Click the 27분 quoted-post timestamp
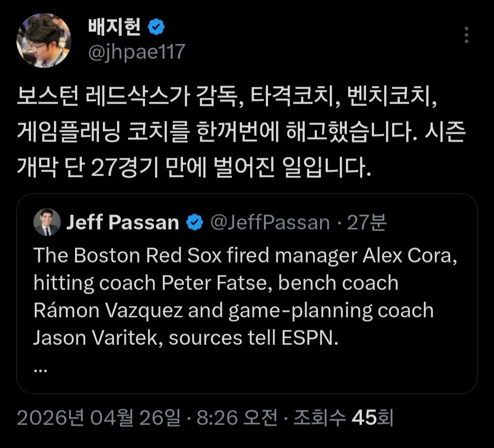The image size is (494, 448). click(x=366, y=222)
